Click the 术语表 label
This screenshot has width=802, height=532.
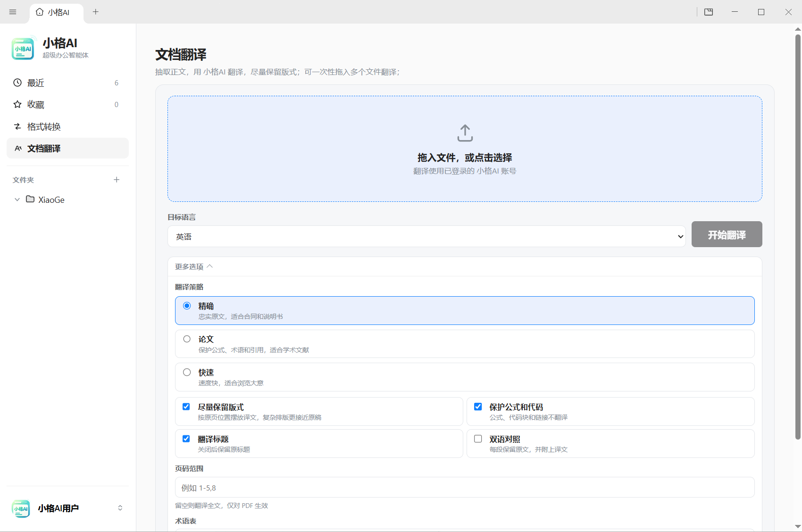tap(185, 521)
